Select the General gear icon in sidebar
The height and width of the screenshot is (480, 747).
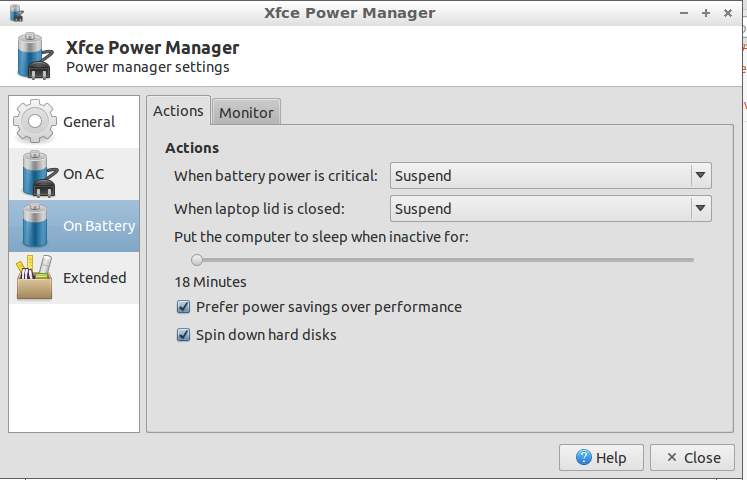[35, 121]
